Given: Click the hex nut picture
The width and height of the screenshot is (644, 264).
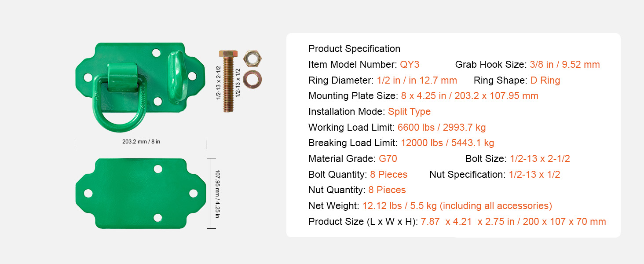Looking at the screenshot, I should [x=252, y=58].
